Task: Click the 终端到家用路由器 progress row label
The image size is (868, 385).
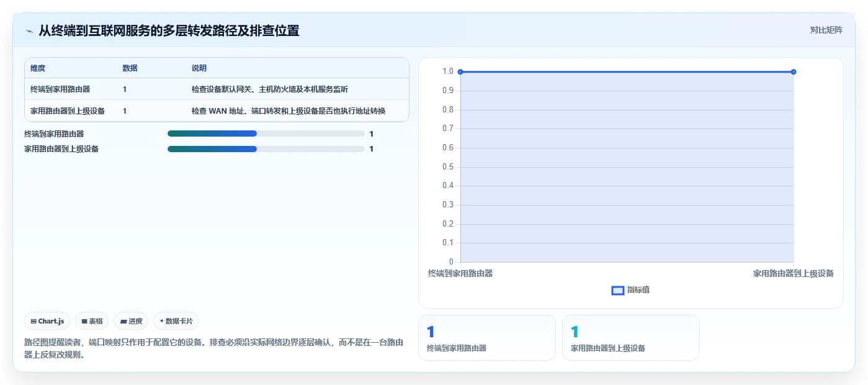Action: coord(54,134)
